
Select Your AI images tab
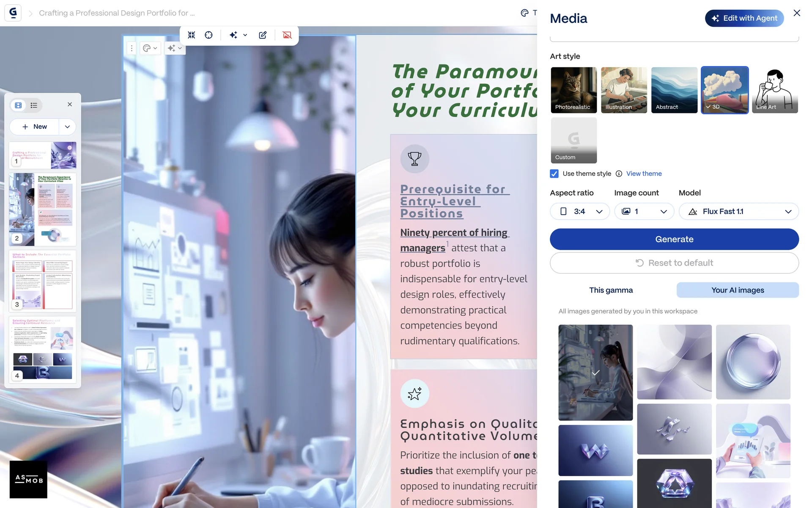click(737, 290)
